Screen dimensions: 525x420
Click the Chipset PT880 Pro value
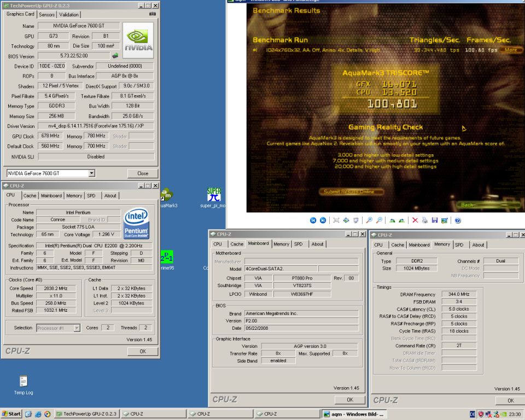pyautogui.click(x=302, y=278)
